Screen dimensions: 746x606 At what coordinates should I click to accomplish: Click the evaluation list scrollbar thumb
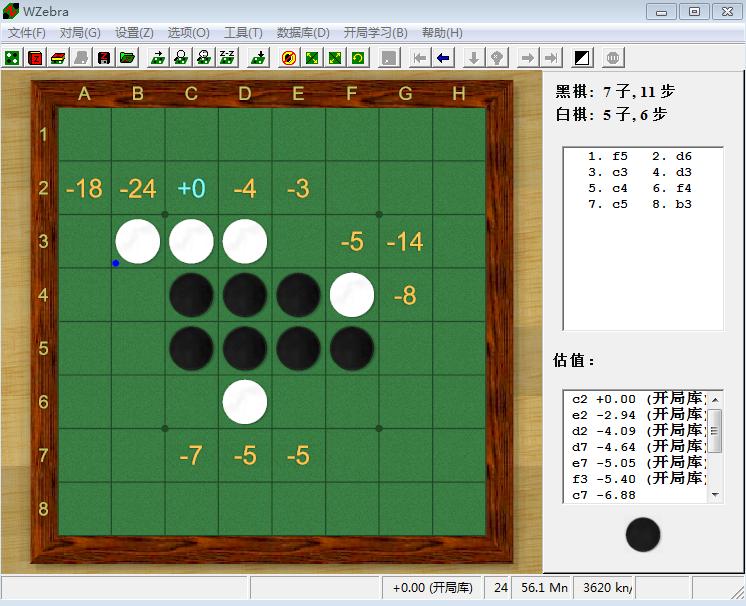click(715, 430)
